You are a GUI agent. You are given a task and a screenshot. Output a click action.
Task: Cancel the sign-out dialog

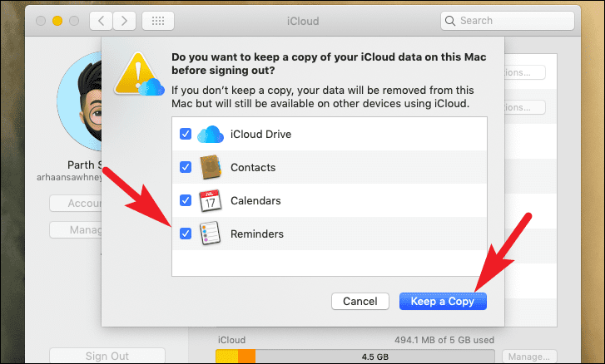click(x=360, y=301)
